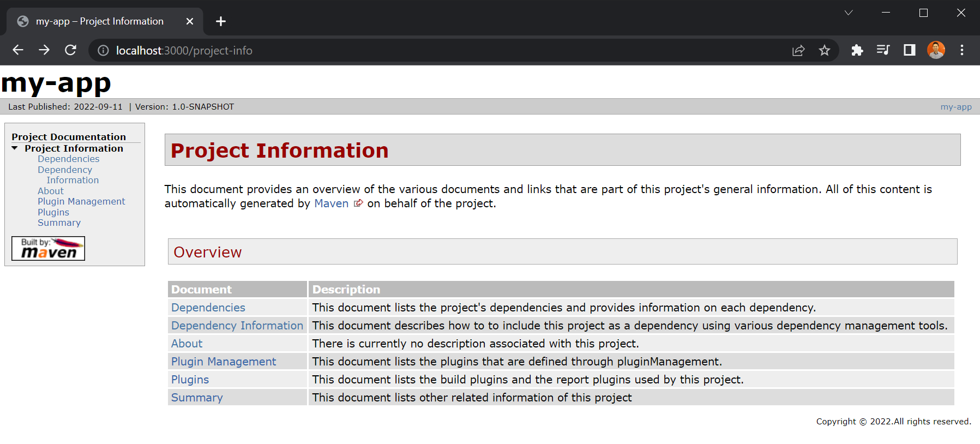Image resolution: width=980 pixels, height=444 pixels.
Task: Open Chrome's three-dot menu
Action: click(962, 50)
